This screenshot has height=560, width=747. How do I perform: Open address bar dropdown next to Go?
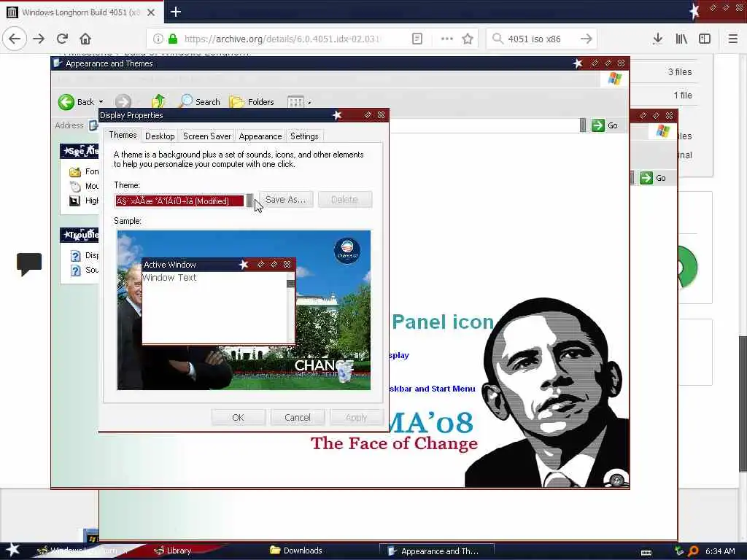tap(583, 125)
